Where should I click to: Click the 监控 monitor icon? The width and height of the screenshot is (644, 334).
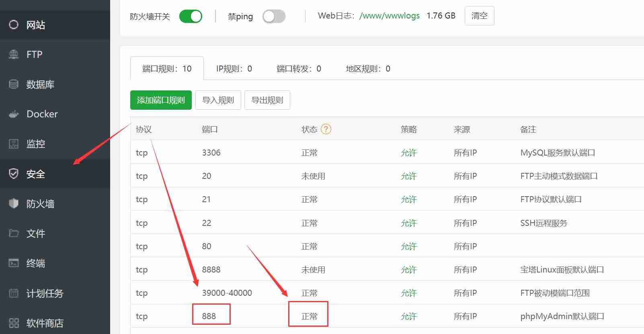tap(14, 143)
